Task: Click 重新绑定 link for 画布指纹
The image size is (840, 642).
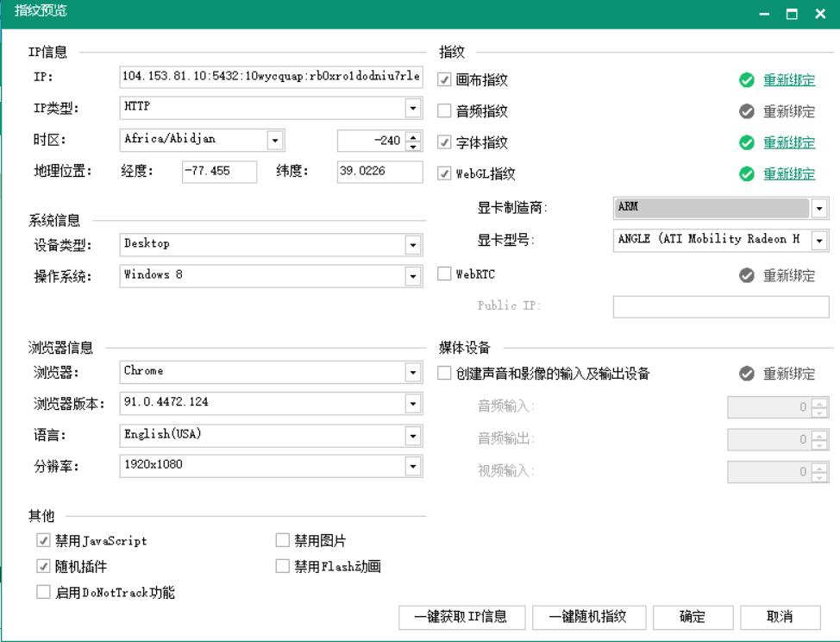Action: (x=788, y=80)
